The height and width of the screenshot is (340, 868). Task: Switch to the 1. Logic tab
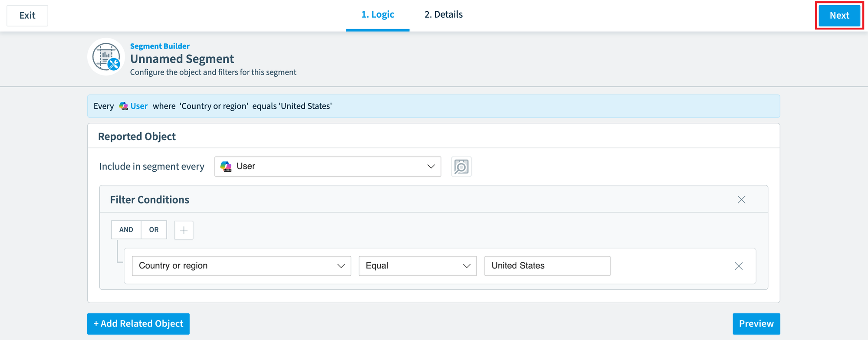click(x=378, y=15)
